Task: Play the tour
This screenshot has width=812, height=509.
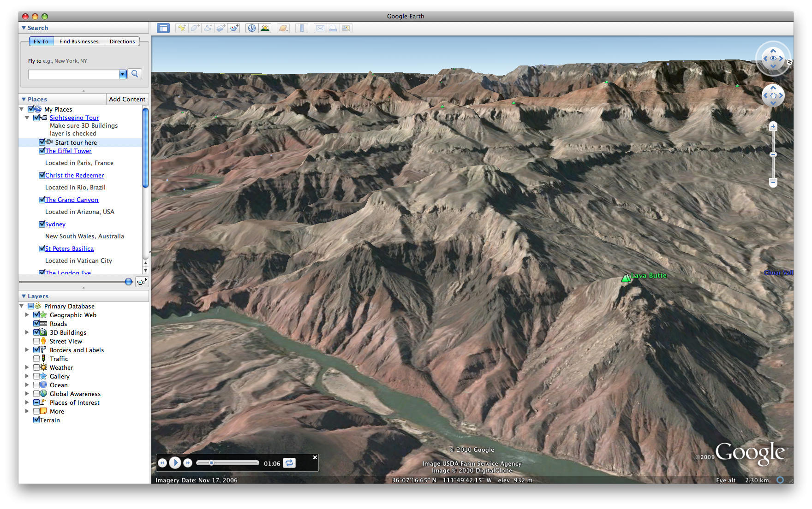Action: coord(175,463)
